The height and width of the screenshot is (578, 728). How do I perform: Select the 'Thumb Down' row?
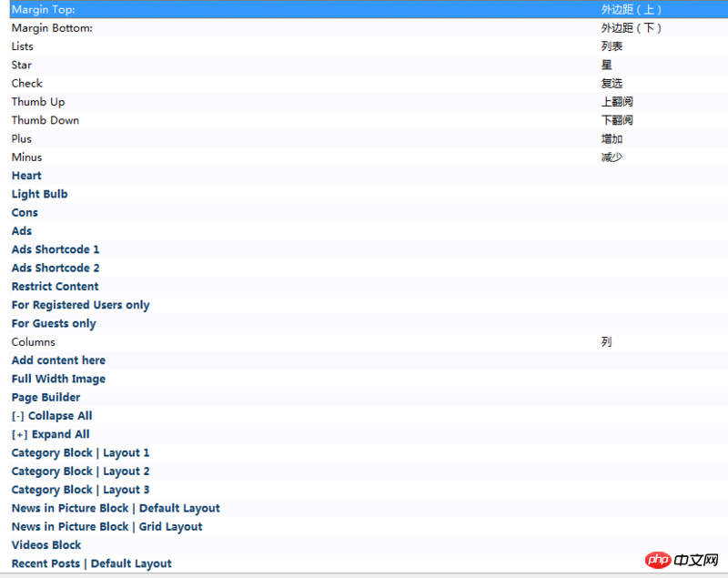369,120
